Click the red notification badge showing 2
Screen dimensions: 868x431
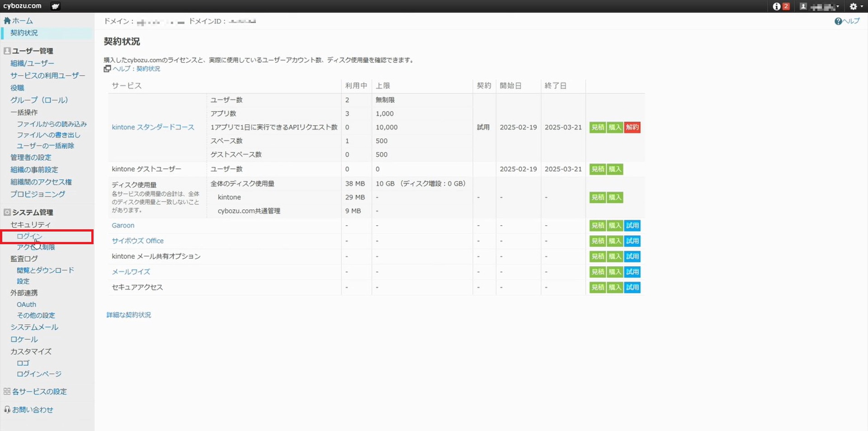pyautogui.click(x=786, y=6)
